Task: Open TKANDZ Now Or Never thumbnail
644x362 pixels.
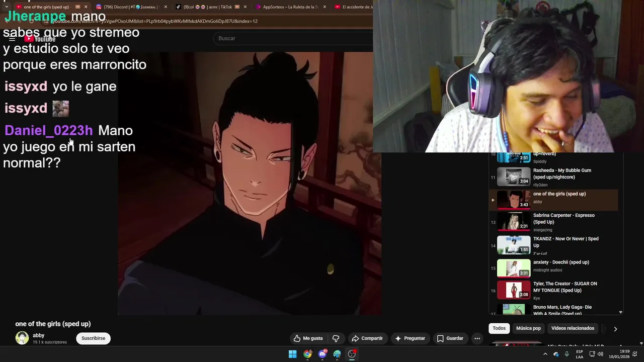Action: 514,245
